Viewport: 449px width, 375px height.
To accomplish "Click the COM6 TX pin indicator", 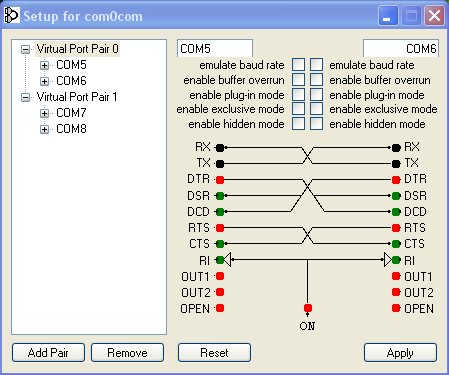I will [396, 164].
